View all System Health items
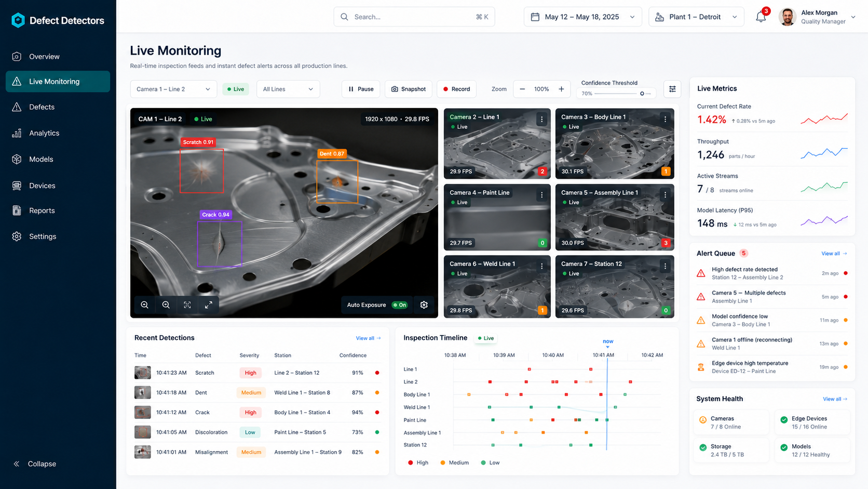The image size is (868, 489). click(x=835, y=399)
